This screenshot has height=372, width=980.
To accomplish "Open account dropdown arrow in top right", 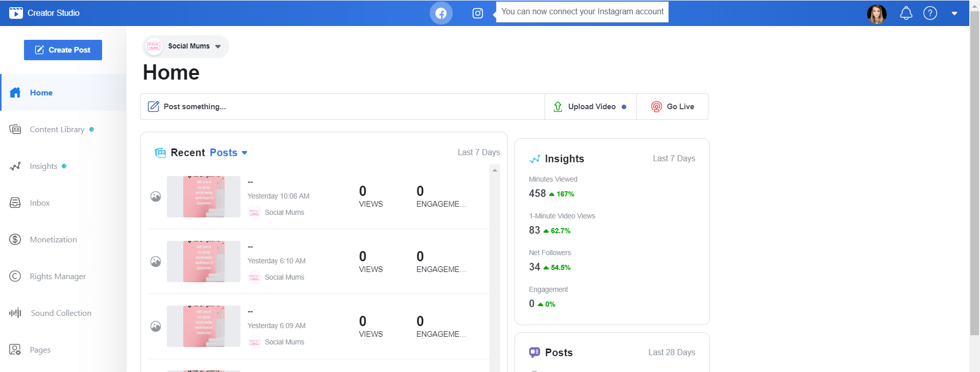I will tap(954, 14).
